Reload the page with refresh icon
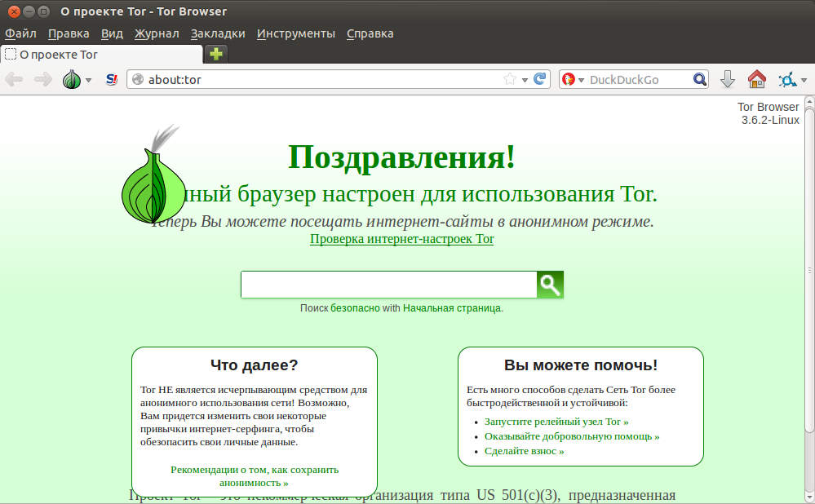The height and width of the screenshot is (504, 815). (x=540, y=79)
